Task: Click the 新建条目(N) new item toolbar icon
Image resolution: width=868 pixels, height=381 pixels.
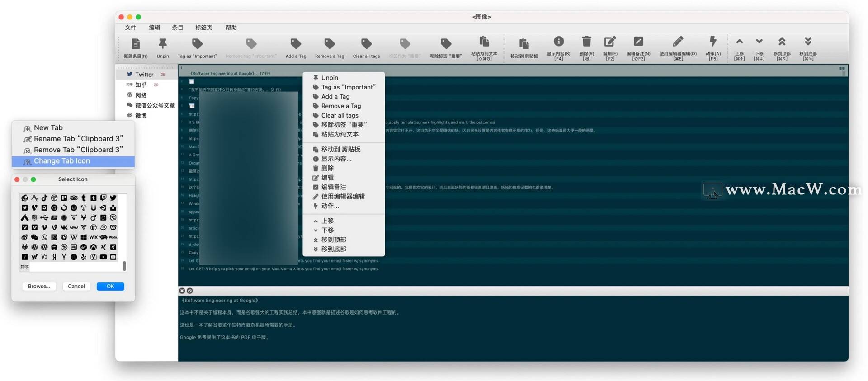Action: (x=135, y=44)
